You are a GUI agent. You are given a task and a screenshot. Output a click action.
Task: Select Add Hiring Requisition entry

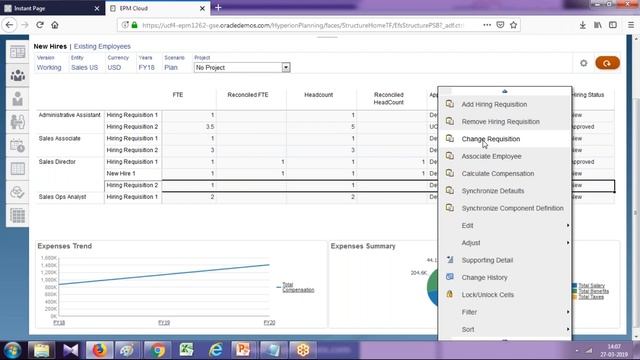tap(505, 104)
